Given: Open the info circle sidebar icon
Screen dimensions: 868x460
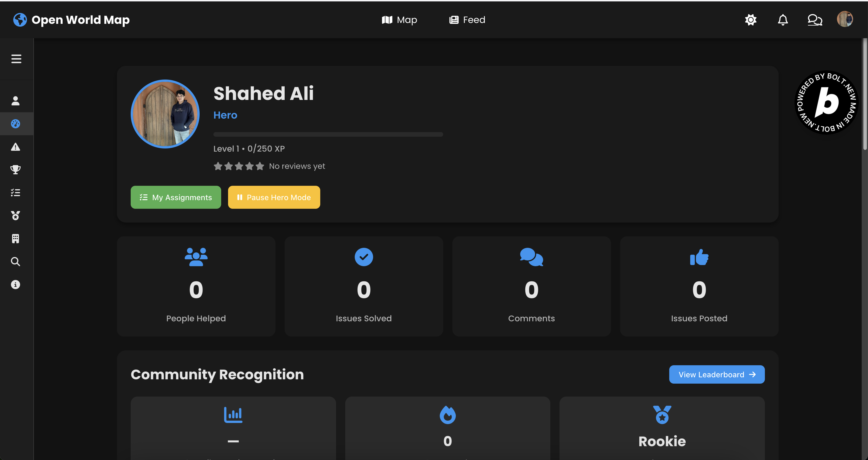Looking at the screenshot, I should tap(16, 285).
